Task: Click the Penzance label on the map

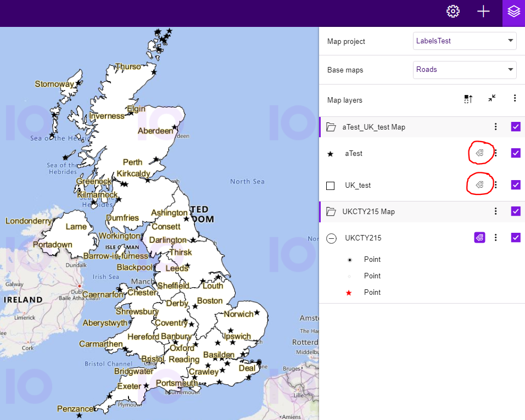Action: (76, 408)
